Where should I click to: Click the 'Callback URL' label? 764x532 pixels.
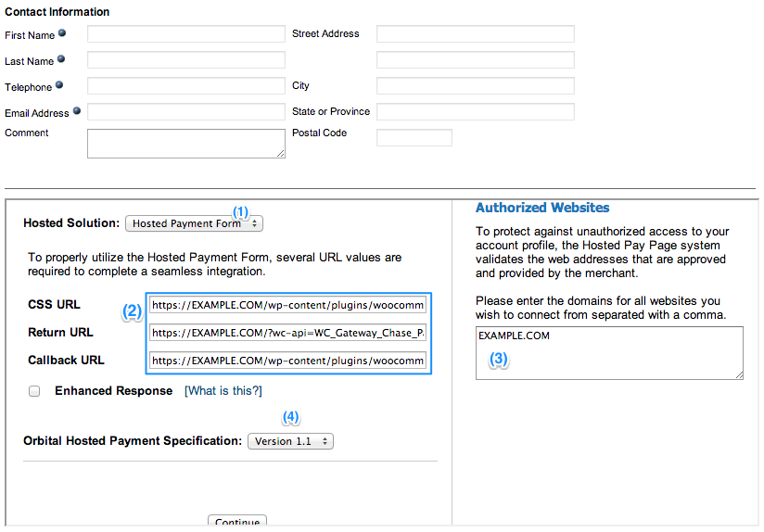(x=66, y=360)
